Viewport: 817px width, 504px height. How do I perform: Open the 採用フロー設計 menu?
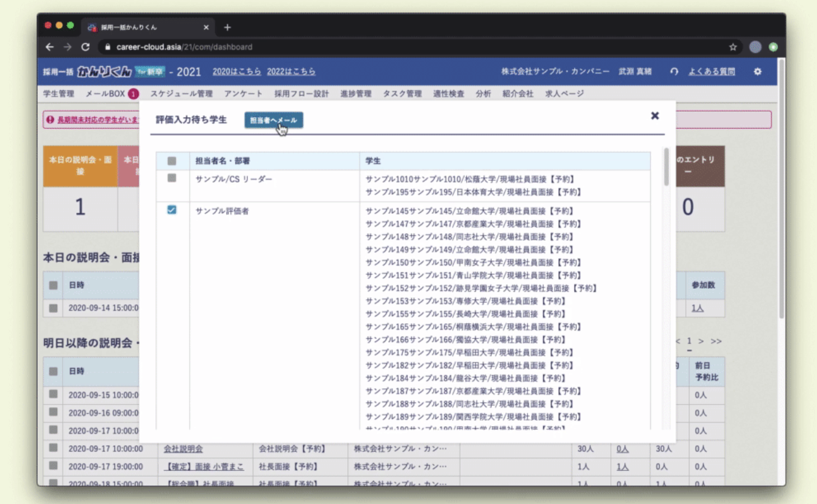301,94
